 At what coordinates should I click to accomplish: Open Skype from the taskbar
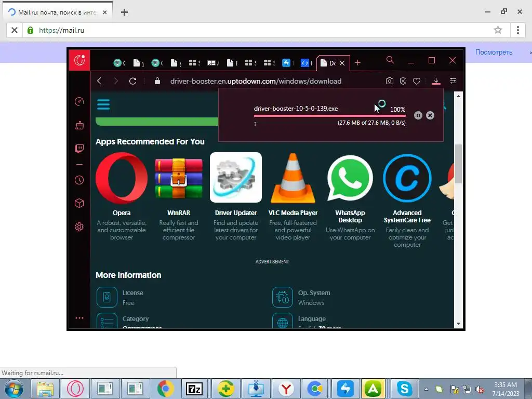pyautogui.click(x=404, y=389)
